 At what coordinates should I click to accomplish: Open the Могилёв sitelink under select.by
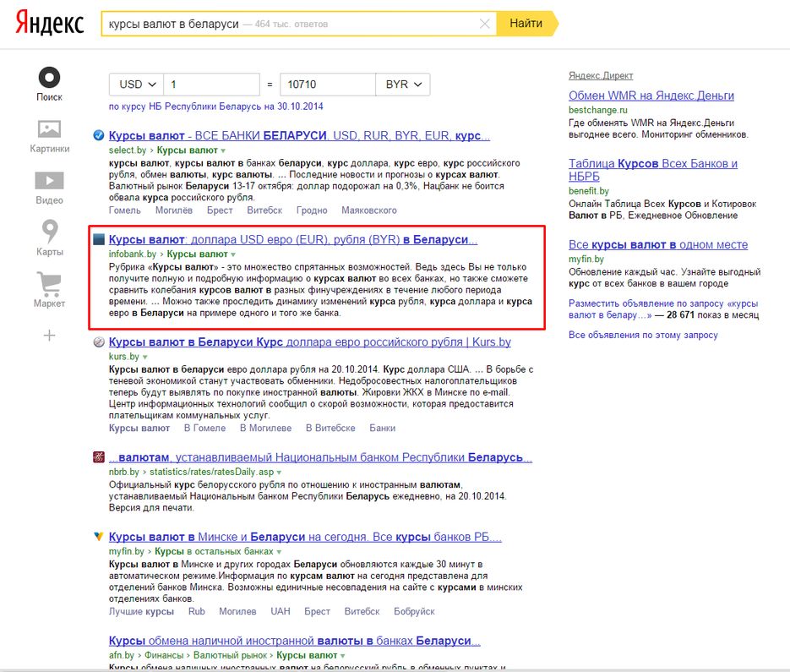pos(174,210)
